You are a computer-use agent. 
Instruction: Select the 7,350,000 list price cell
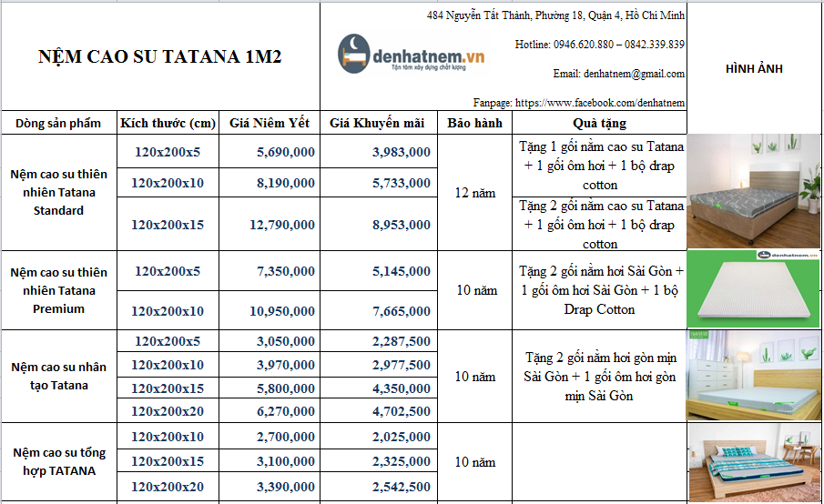click(x=270, y=271)
